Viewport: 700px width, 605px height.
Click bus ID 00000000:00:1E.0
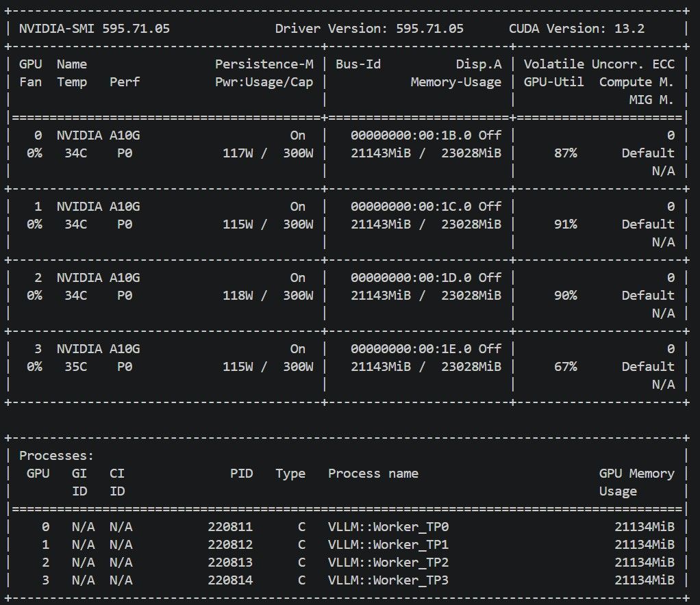(411, 349)
